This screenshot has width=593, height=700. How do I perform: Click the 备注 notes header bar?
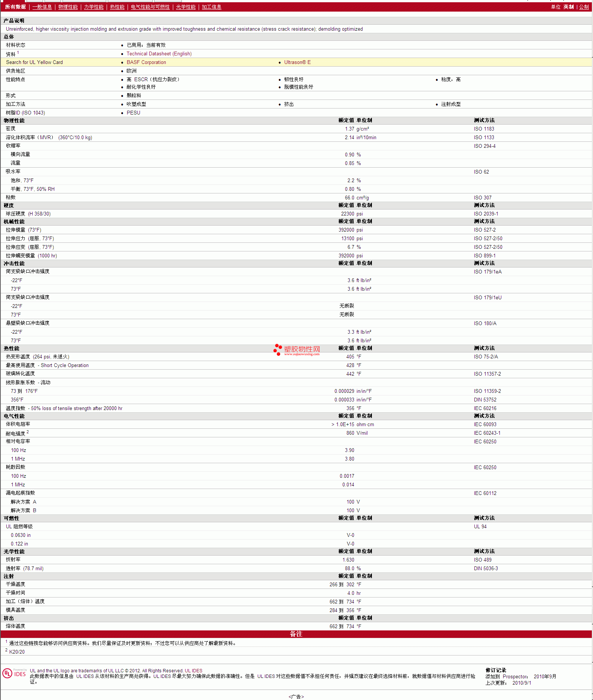tap(296, 634)
